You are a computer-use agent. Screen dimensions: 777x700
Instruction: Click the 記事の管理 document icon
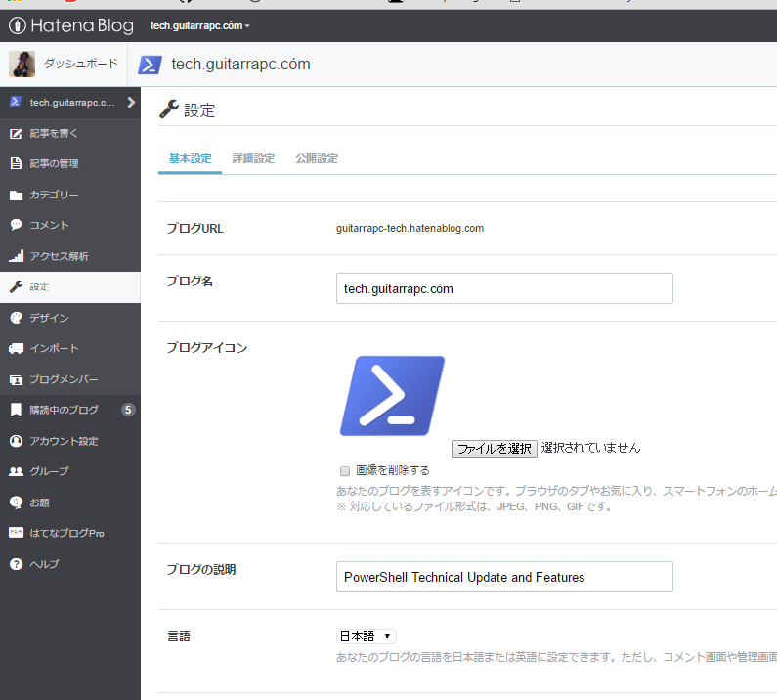tap(16, 163)
